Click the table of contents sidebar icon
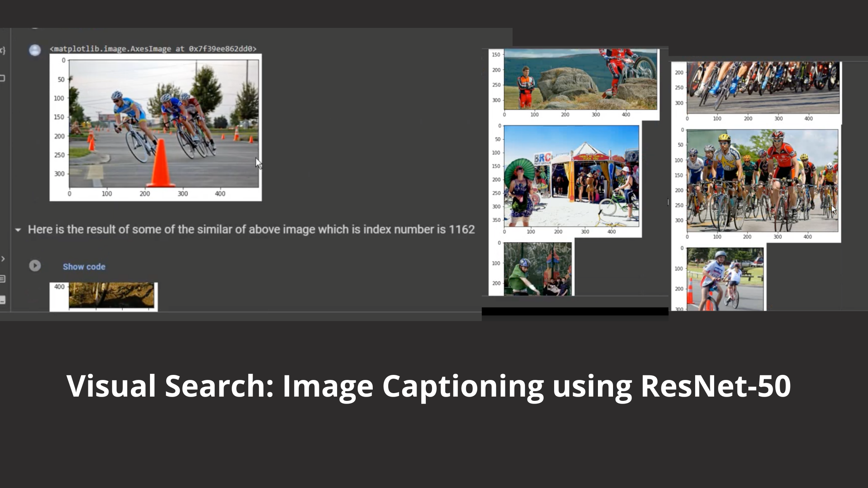 [3, 278]
